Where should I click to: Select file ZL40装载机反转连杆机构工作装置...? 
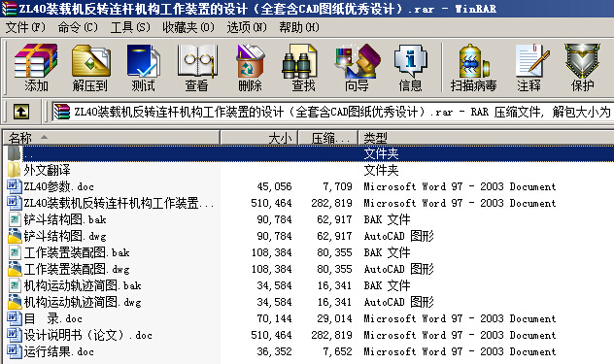pyautogui.click(x=119, y=203)
